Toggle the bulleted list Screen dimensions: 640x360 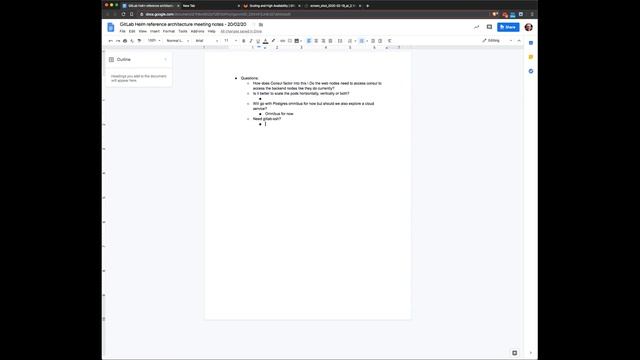pyautogui.click(x=362, y=41)
